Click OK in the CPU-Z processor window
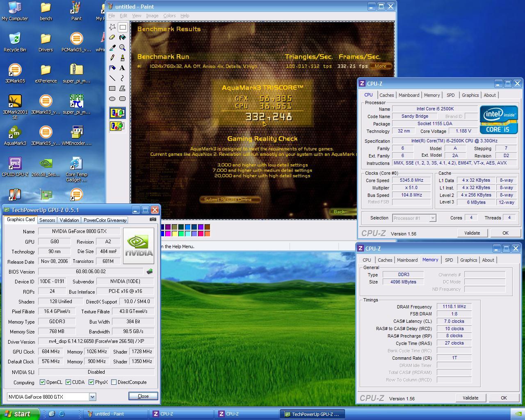This screenshot has height=420, width=525. click(x=505, y=233)
